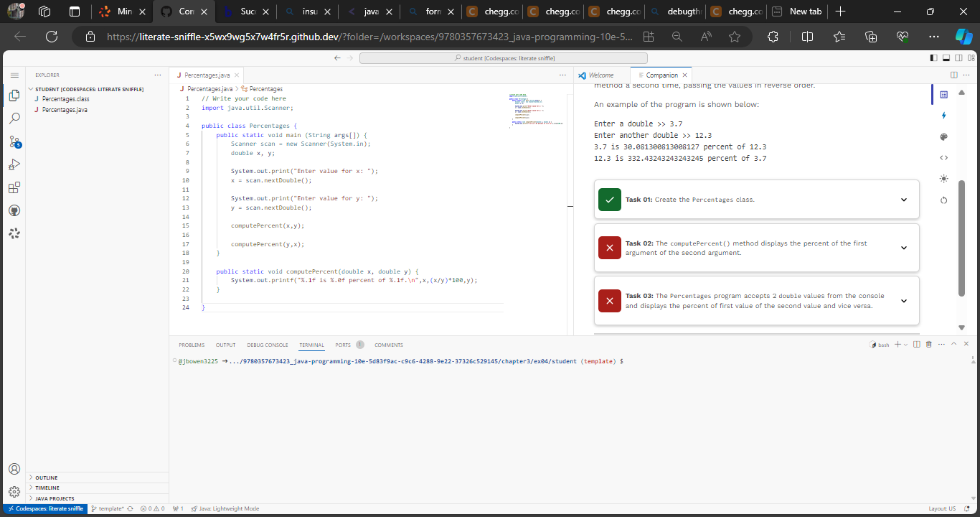Switch to the Welcome tab
Viewport: 980px width, 517px height.
click(x=602, y=74)
